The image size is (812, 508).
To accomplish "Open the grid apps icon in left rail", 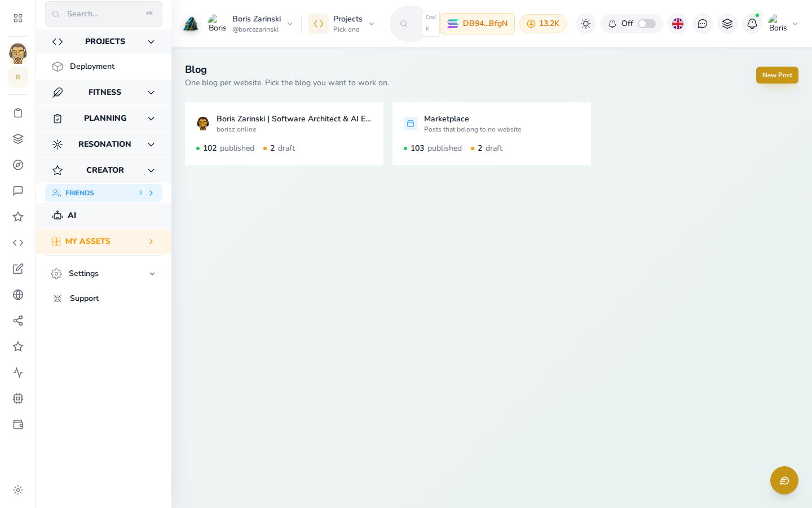I will click(18, 18).
